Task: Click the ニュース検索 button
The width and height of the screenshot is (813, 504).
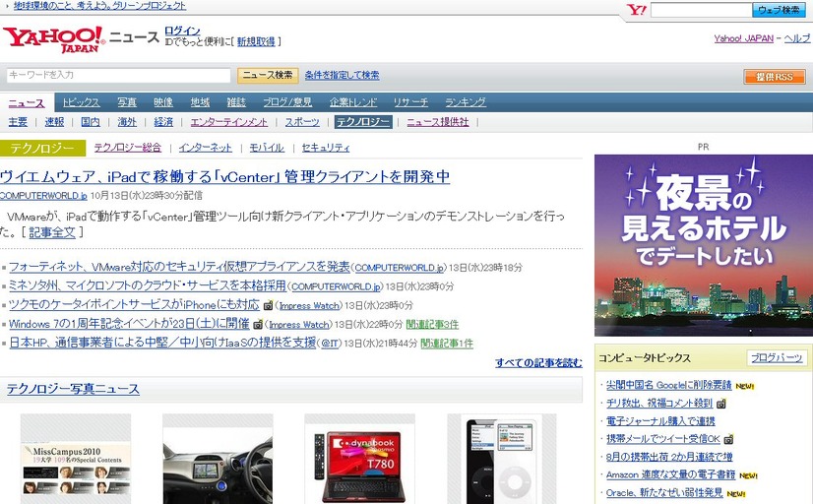Action: point(268,75)
